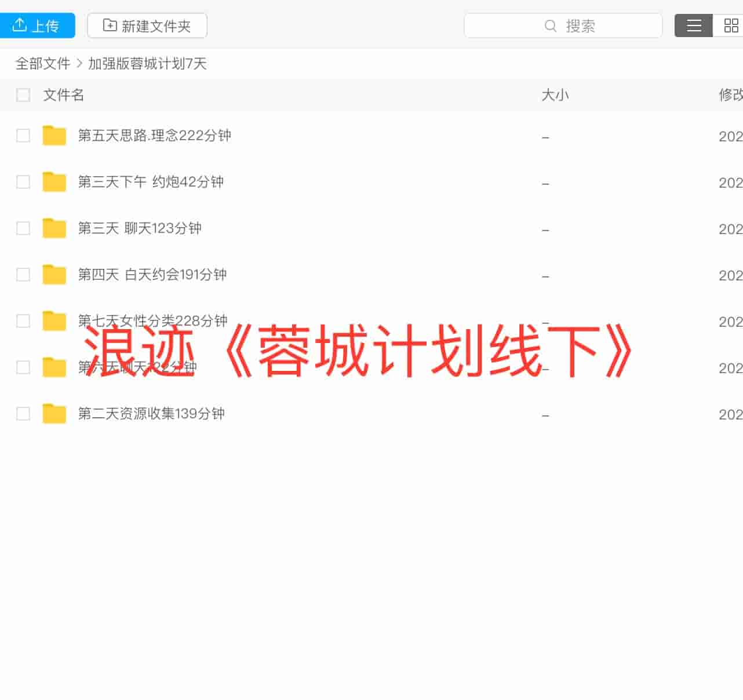Viewport: 743px width, 700px height.
Task: Select file name 第三天 聊天123分钟
Action: (x=140, y=228)
